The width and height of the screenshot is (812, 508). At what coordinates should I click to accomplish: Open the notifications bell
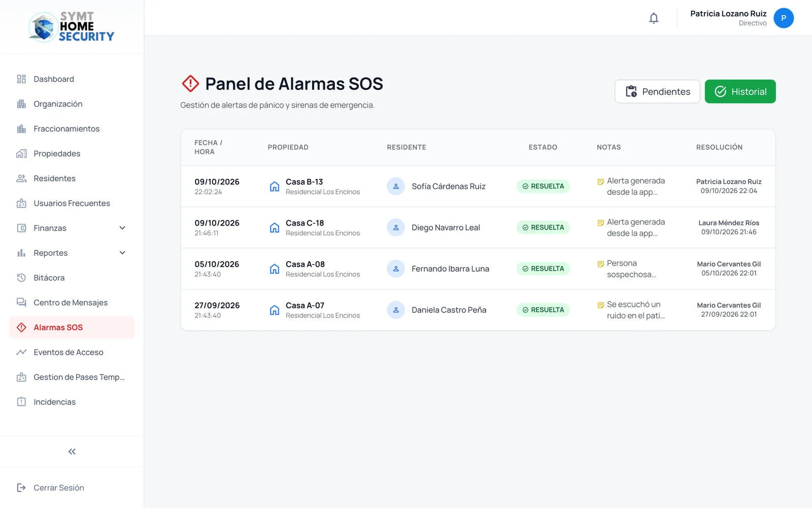point(654,18)
